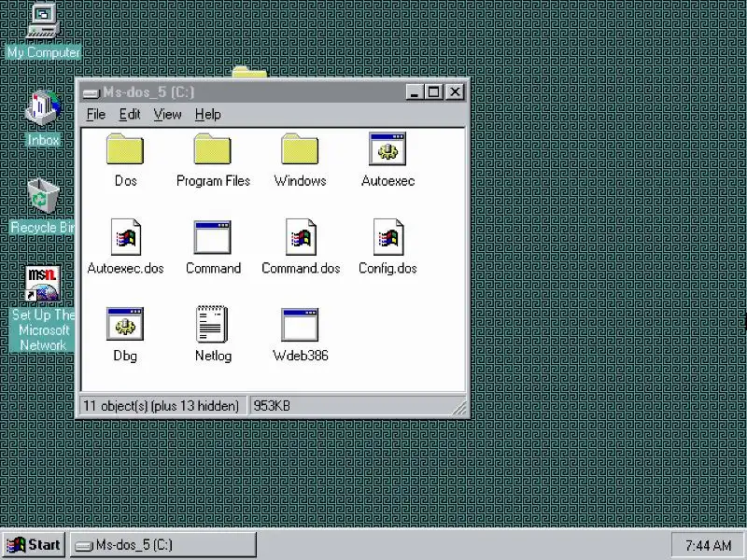Click the 'Command.dos' file name label
Image resolution: width=747 pixels, height=560 pixels.
[301, 268]
